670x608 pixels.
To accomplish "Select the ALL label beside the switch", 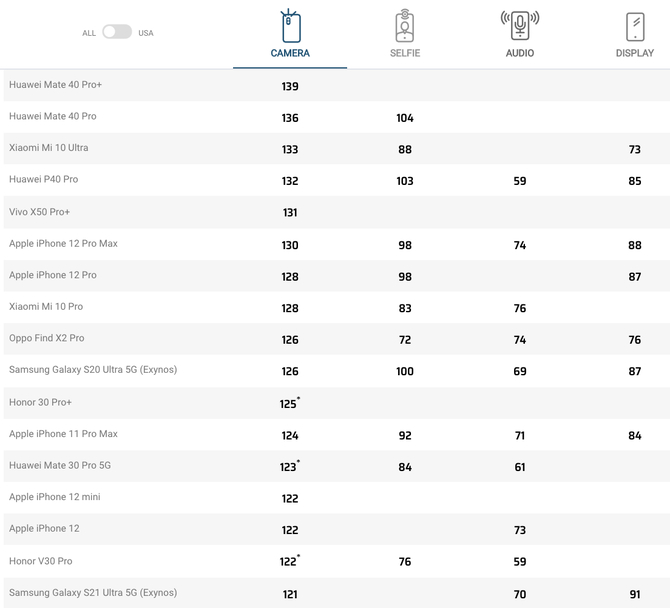I will pyautogui.click(x=89, y=33).
